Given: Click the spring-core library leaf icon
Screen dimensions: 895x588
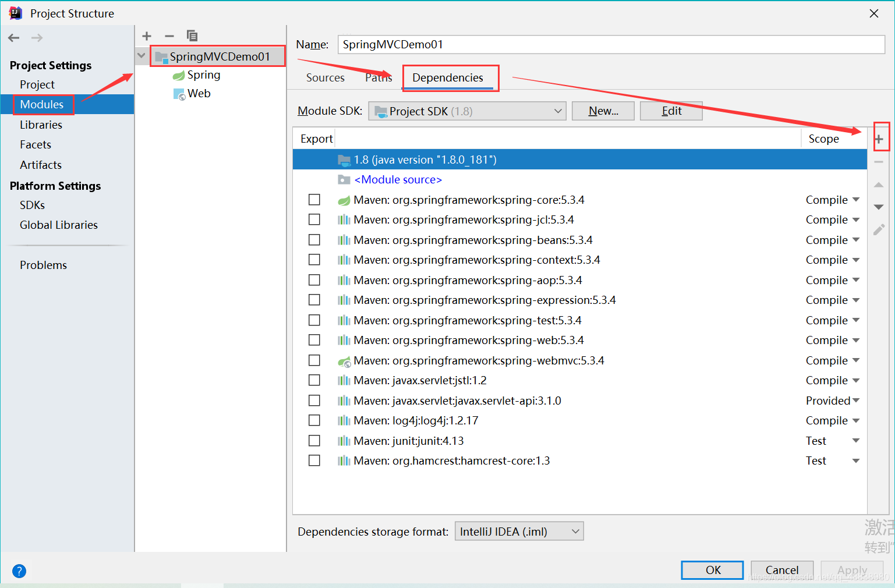Looking at the screenshot, I should [344, 200].
